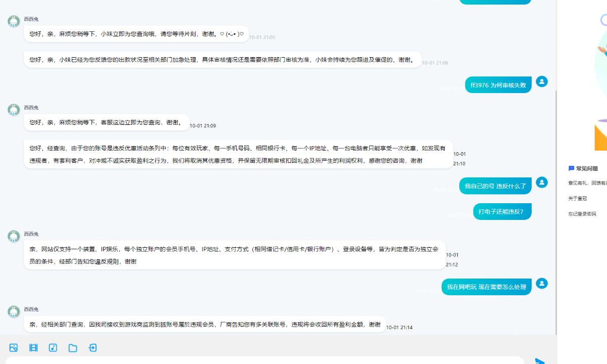607x364 pixels.
Task: Click the 我在网吧玩 现在需要怎么处理 bubble
Action: point(486,286)
